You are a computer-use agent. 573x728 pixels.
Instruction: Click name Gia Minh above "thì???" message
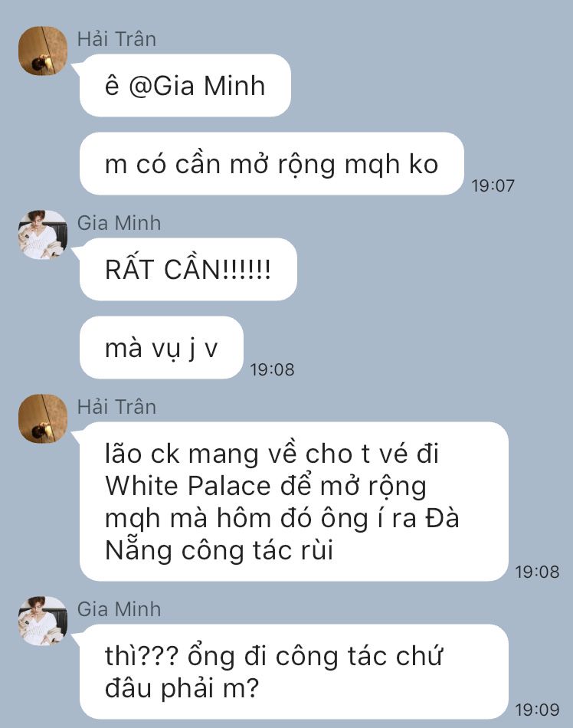(x=119, y=609)
